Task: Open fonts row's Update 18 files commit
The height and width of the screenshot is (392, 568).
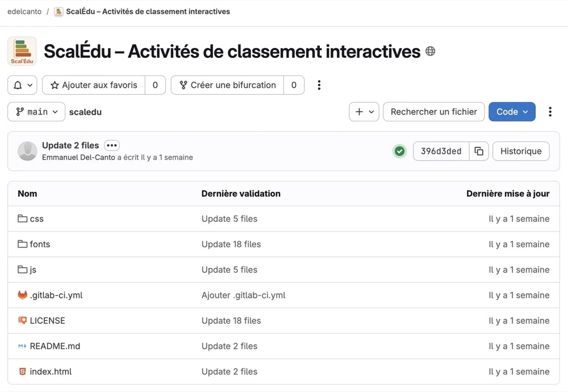Action: pyautogui.click(x=231, y=245)
